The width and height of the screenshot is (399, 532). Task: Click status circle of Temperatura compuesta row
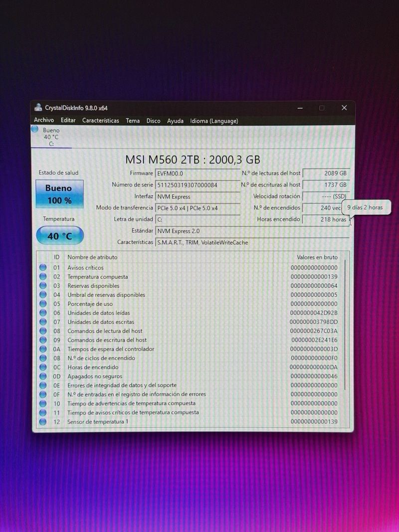coord(43,277)
